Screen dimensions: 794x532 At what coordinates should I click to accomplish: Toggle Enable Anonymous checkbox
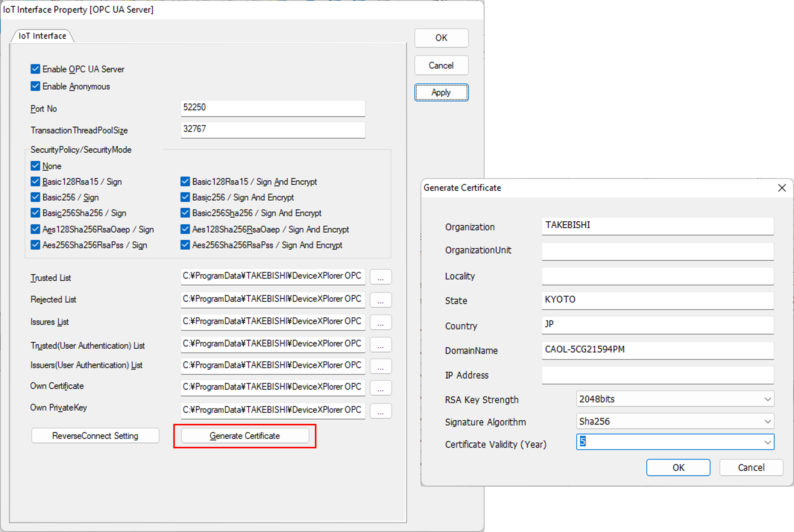coord(35,86)
